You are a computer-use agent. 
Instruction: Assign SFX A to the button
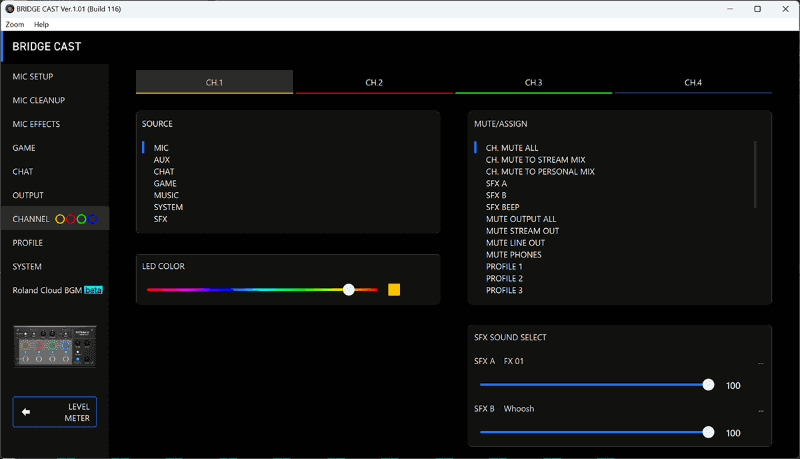click(x=496, y=184)
